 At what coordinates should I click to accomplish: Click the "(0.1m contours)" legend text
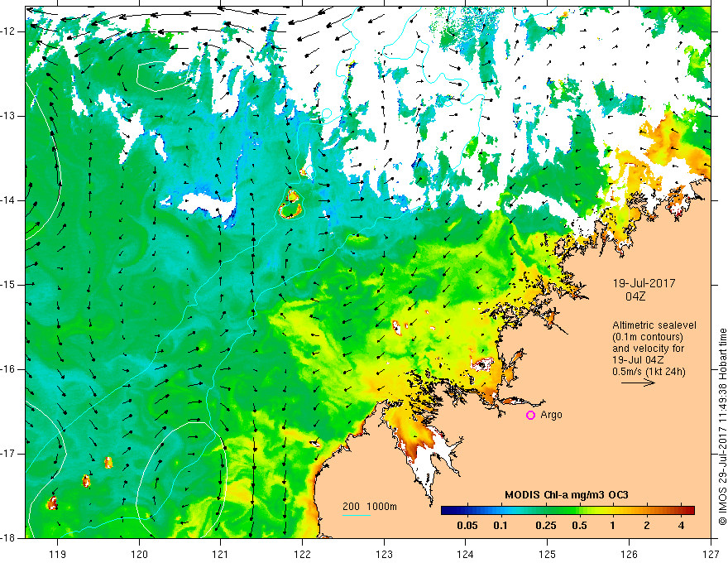click(x=648, y=337)
